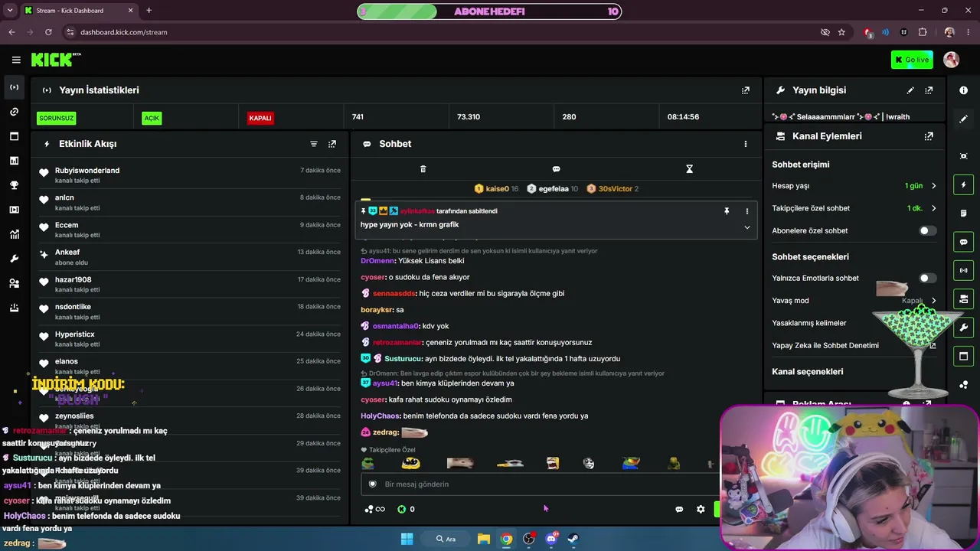This screenshot has height=551, width=980.
Task: Open the hamburger menu beside Kick logo
Action: pos(16,60)
